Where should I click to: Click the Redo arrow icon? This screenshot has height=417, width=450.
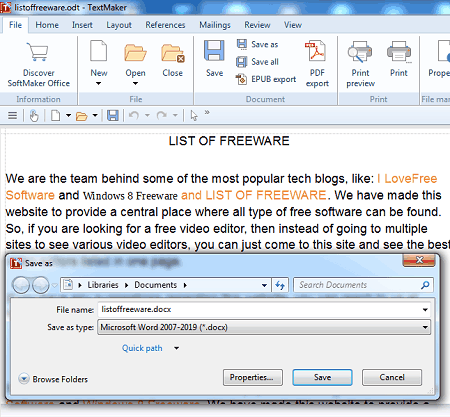(162, 116)
